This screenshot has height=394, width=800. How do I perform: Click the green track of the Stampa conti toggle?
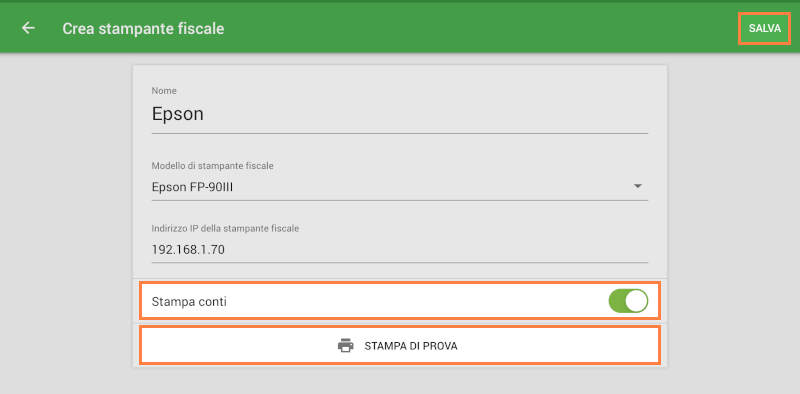pos(616,302)
